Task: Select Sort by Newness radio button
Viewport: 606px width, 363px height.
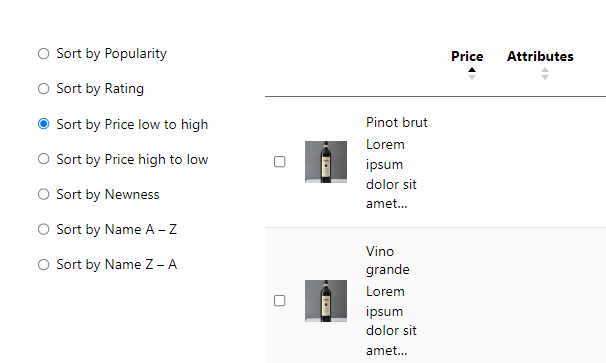Action: tap(44, 194)
